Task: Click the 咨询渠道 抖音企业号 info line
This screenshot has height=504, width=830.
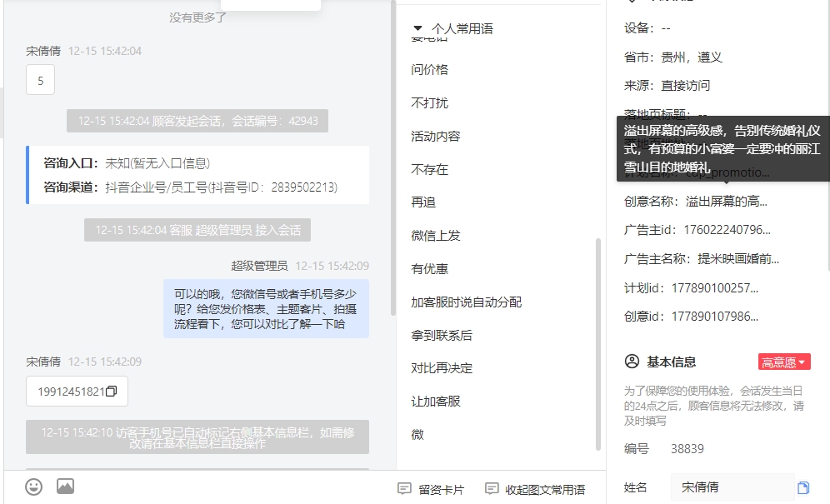Action: (191, 187)
